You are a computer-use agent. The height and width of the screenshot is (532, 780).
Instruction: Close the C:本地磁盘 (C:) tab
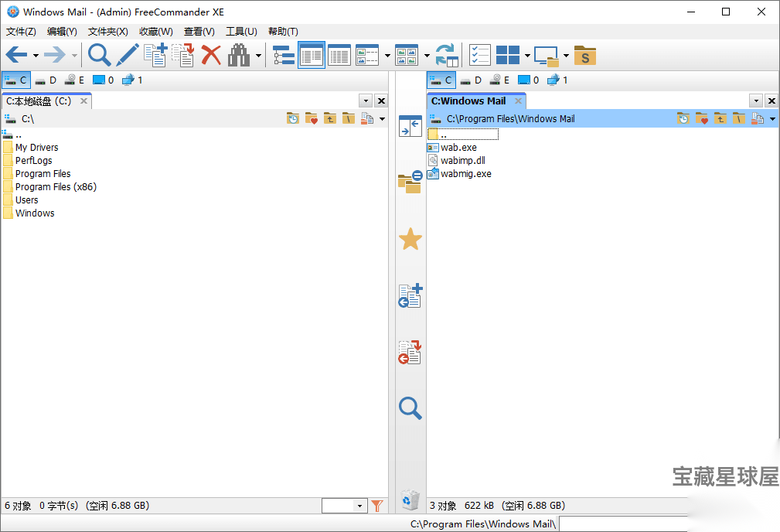(83, 101)
